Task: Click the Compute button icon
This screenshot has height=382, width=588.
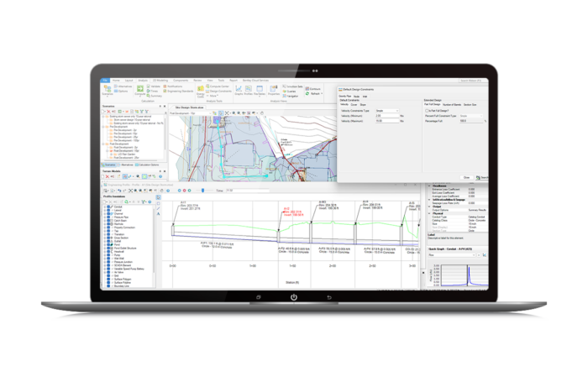Action: [139, 89]
